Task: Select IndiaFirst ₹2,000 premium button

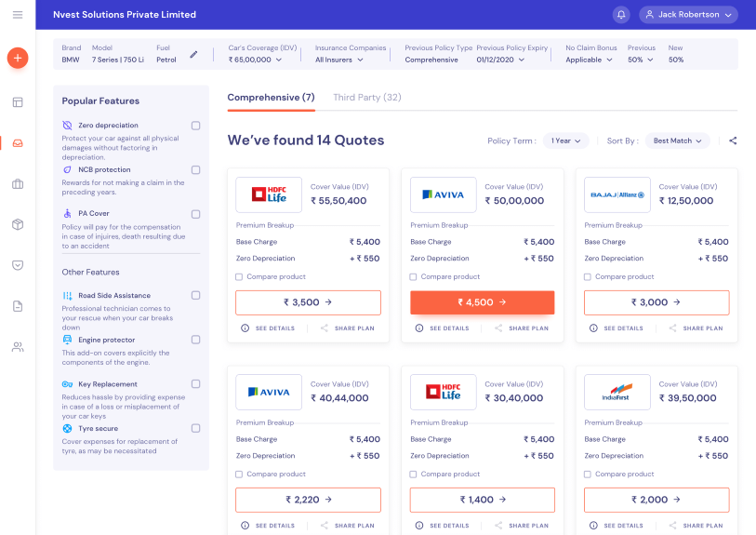Action: pyautogui.click(x=657, y=500)
